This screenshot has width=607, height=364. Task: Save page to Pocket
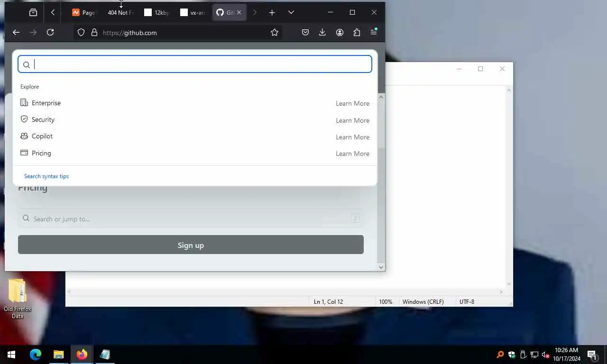tap(305, 32)
